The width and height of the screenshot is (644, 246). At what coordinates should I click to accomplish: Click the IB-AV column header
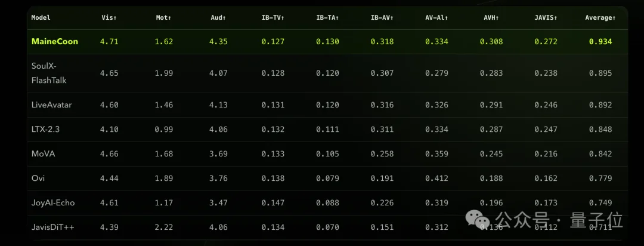[x=382, y=18]
